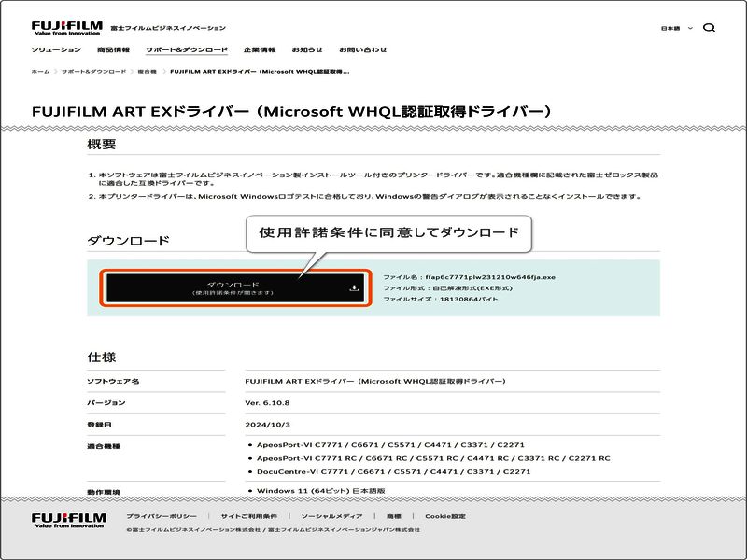Click the FUJIFILM logo in the header
The width and height of the screenshot is (747, 560).
67,28
